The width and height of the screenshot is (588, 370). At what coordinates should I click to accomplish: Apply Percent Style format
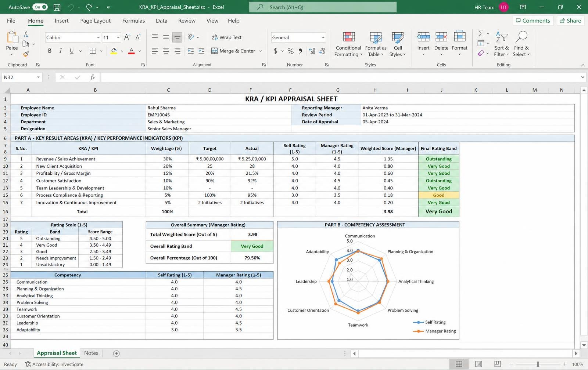coord(291,51)
